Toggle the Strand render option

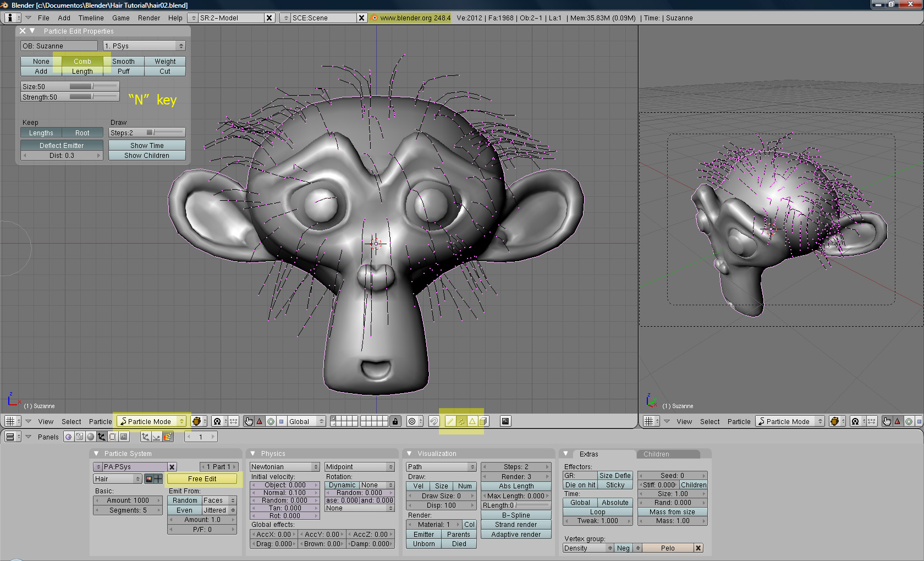point(516,525)
